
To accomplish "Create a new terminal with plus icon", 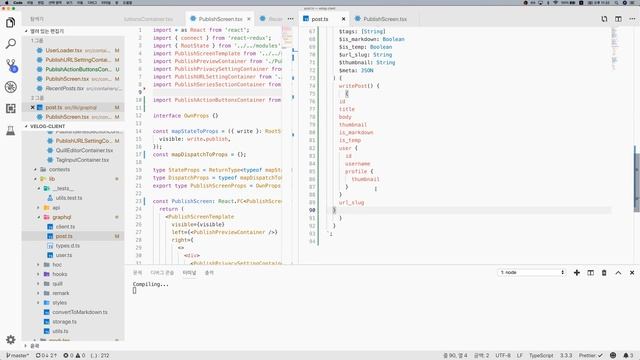I will click(x=577, y=273).
